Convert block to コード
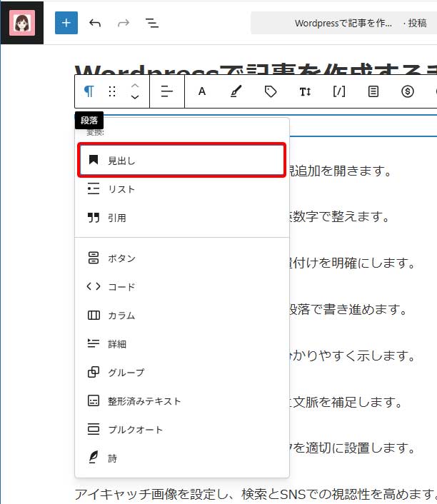Image resolution: width=437 pixels, height=504 pixels. coord(181,287)
